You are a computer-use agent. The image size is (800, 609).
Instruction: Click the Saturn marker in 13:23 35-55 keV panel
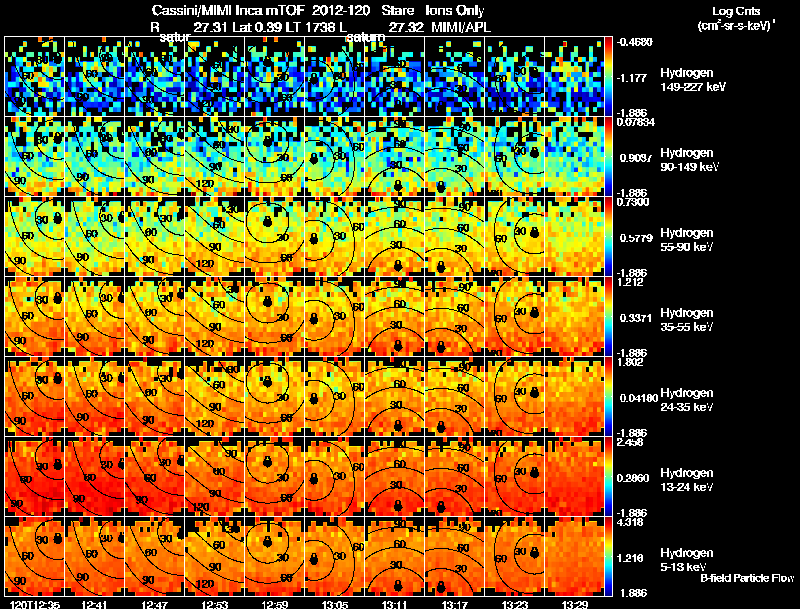534,312
